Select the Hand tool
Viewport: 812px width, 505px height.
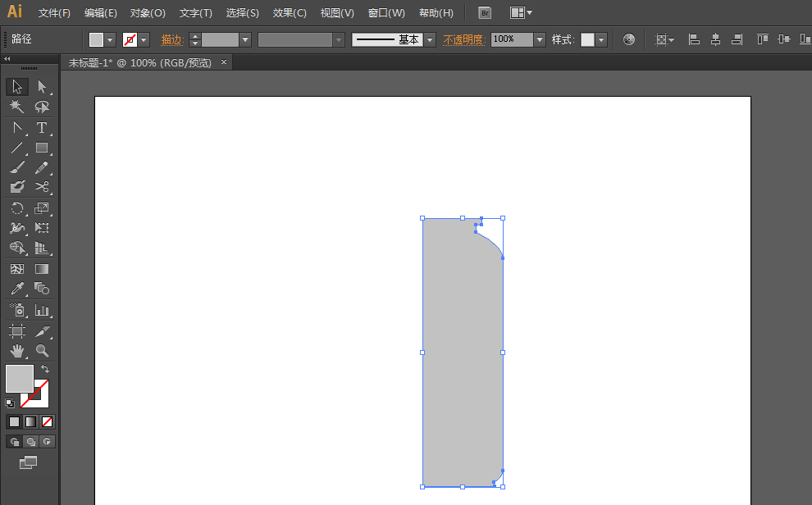point(17,351)
